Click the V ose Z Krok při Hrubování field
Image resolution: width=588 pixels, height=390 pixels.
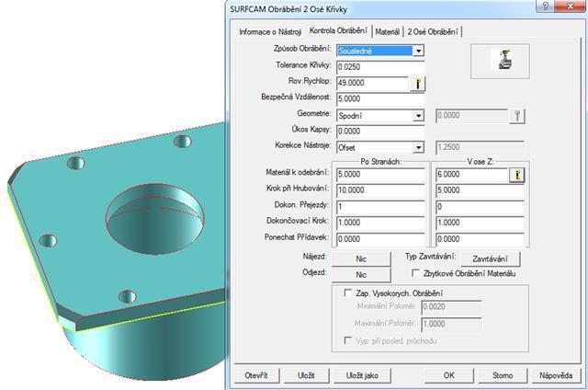pos(480,190)
